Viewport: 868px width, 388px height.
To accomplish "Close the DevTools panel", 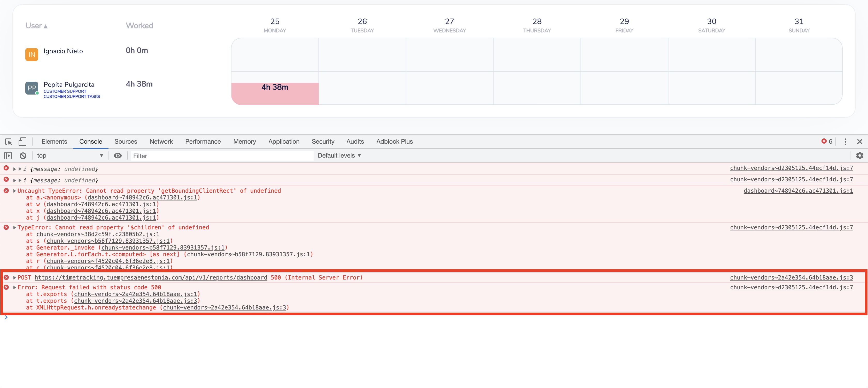I will [x=860, y=142].
